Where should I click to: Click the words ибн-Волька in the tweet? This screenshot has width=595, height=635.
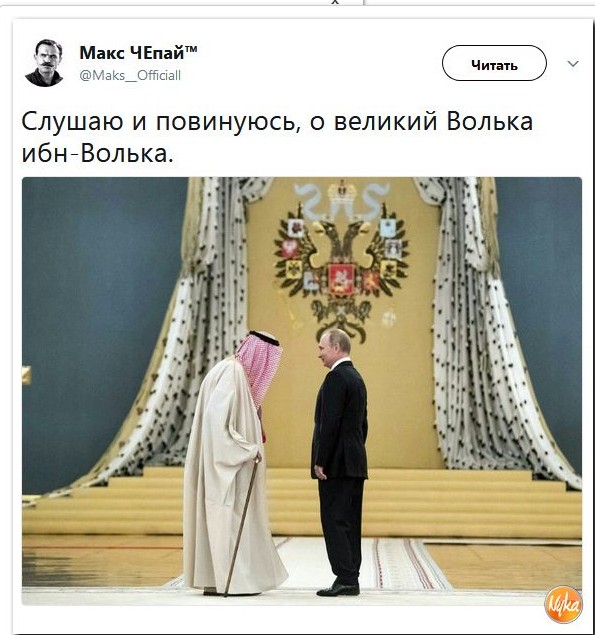(x=97, y=154)
